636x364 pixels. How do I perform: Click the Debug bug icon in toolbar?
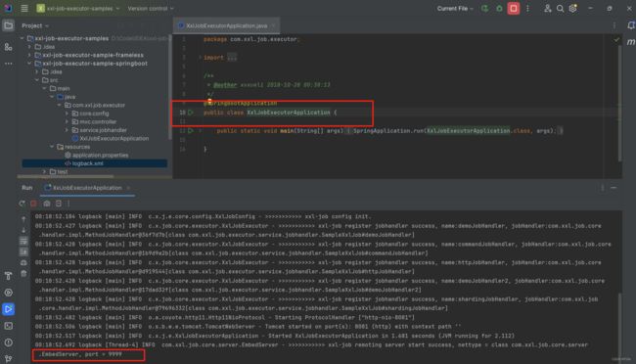(x=499, y=9)
